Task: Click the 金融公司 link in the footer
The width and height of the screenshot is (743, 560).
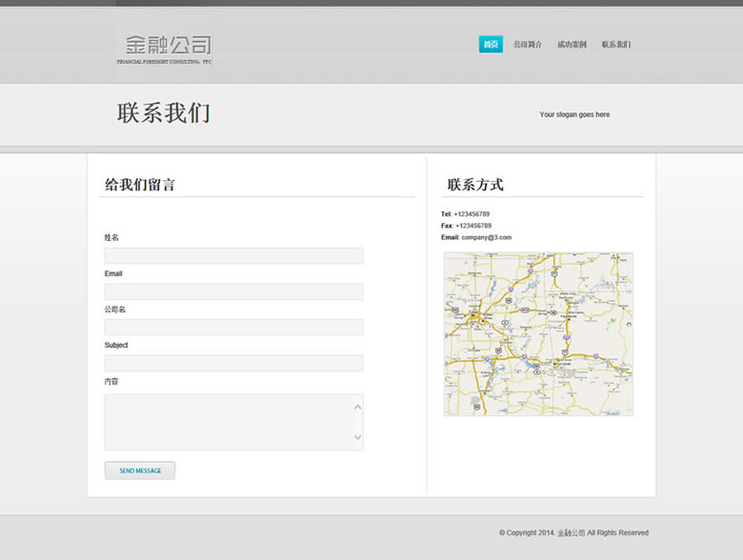Action: tap(572, 533)
